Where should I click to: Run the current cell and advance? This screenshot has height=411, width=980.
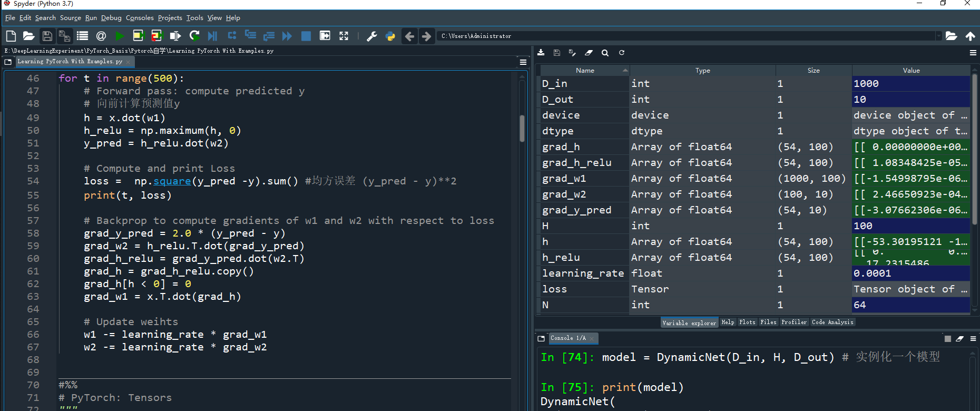coord(156,36)
